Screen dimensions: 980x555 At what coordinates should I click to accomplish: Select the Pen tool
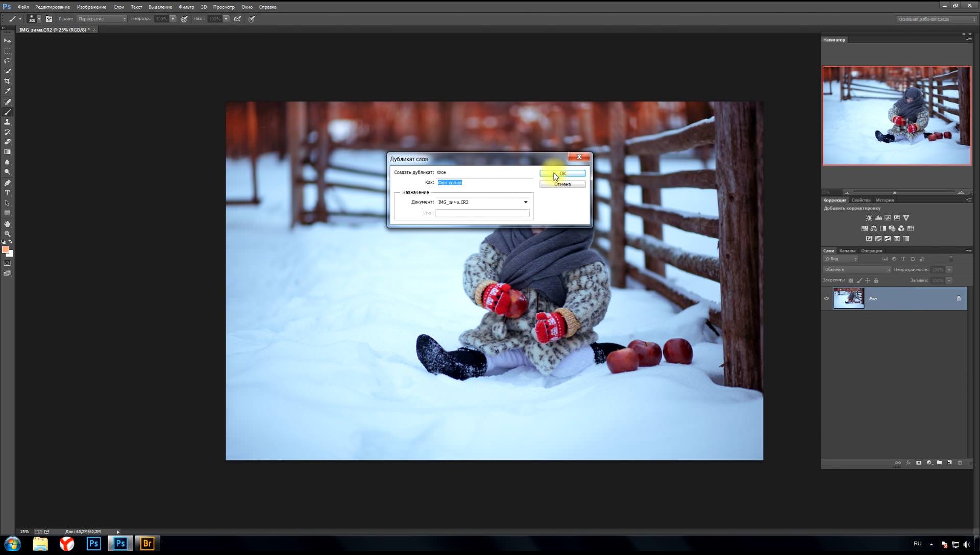pos(7,183)
